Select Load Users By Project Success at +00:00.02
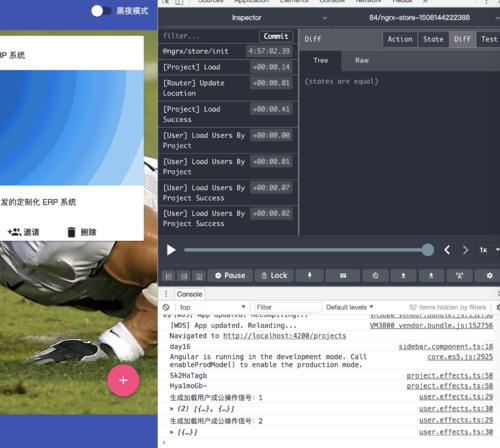The height and width of the screenshot is (448, 500). tap(228, 218)
